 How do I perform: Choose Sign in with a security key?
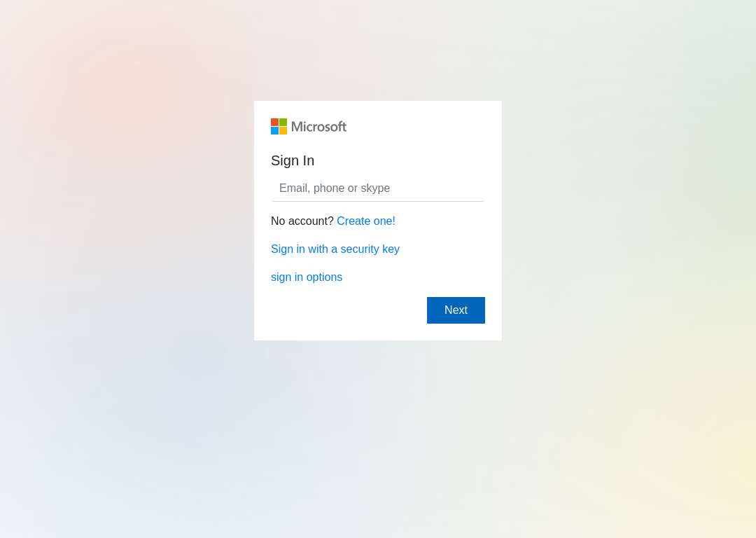click(x=335, y=249)
